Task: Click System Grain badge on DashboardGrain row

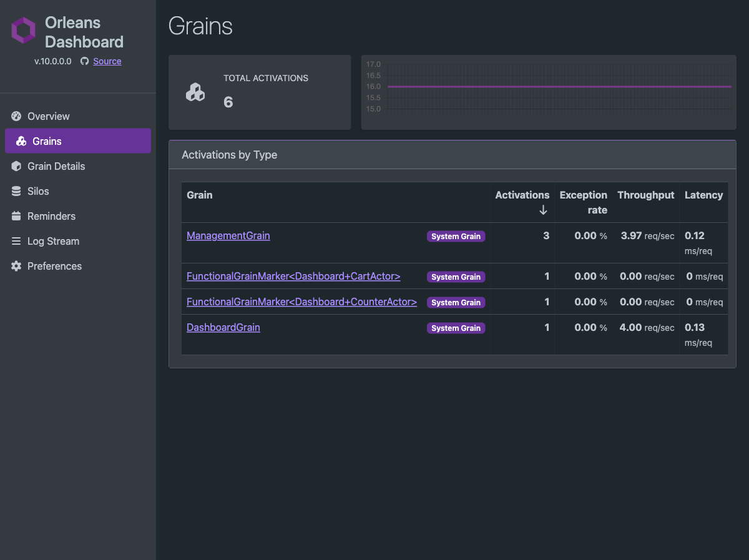Action: [456, 328]
